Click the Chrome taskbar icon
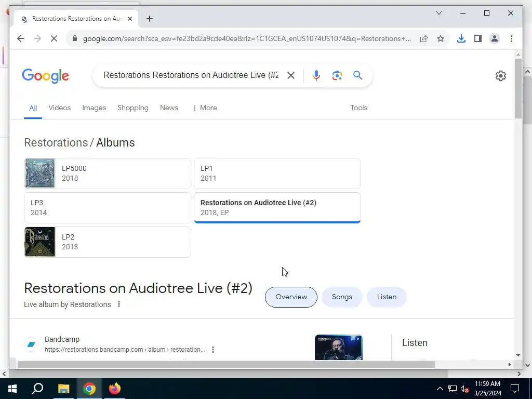The width and height of the screenshot is (532, 399). pyautogui.click(x=89, y=389)
